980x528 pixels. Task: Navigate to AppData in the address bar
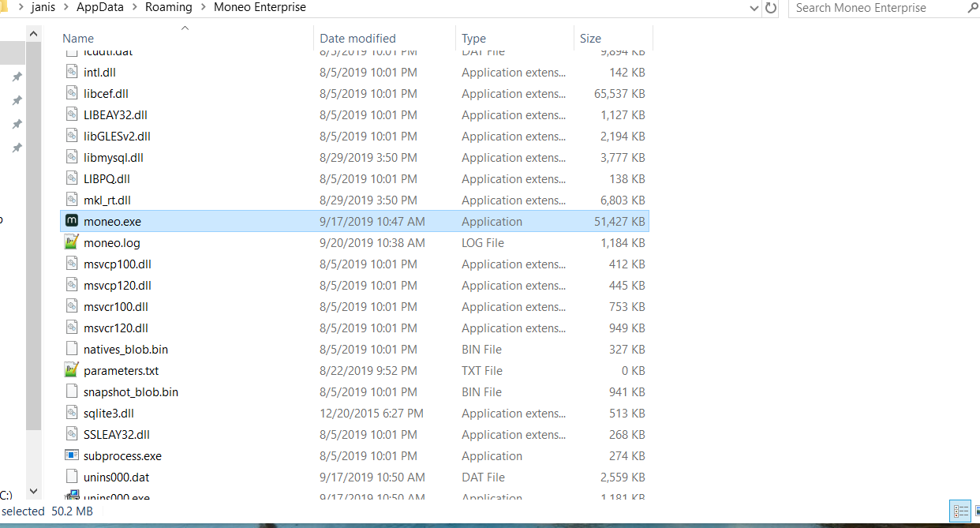(x=100, y=8)
